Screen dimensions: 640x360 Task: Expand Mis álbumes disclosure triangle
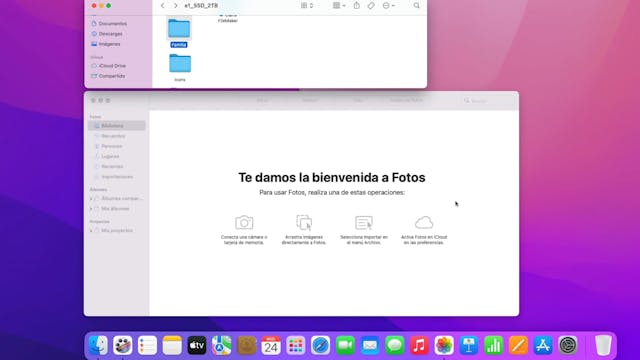[x=91, y=209]
